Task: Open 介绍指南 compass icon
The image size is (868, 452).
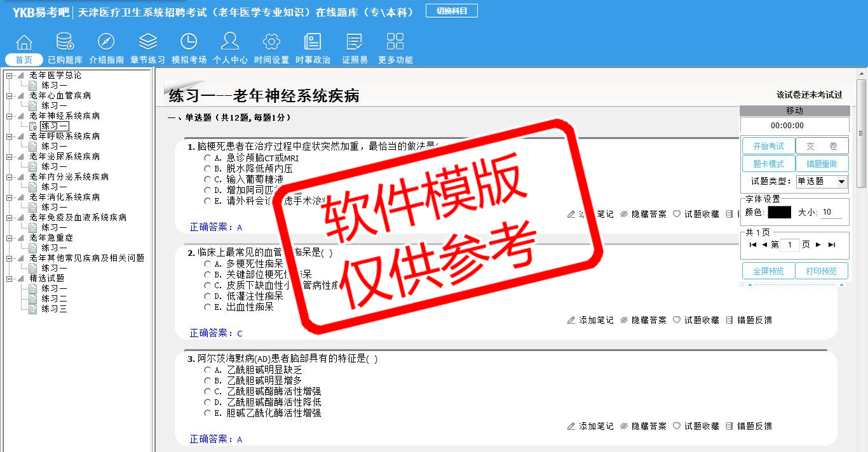Action: tap(106, 42)
